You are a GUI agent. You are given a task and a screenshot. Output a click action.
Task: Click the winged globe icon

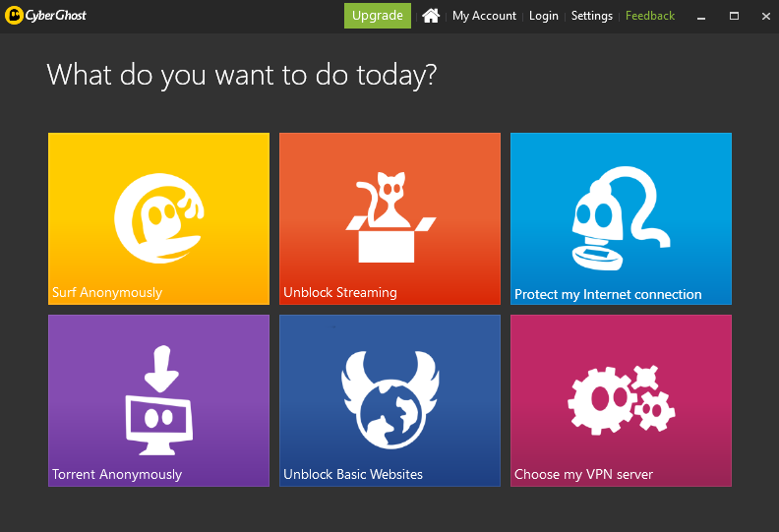point(390,399)
